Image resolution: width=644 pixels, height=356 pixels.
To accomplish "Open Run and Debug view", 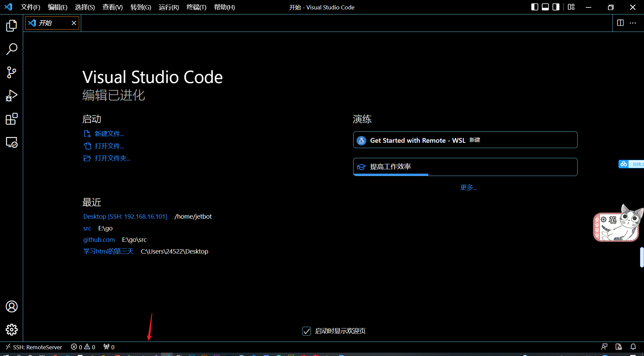I will (x=11, y=96).
